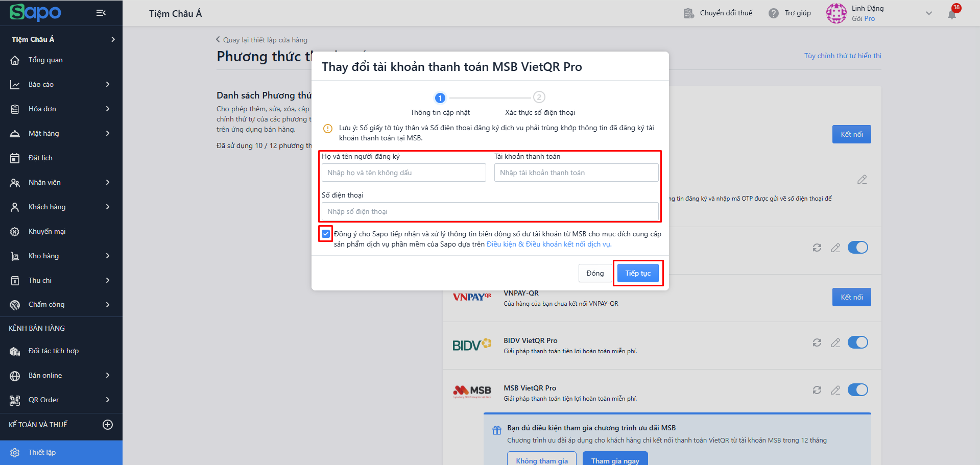Click the Báo cáo chart icon
Screen dimensions: 980x465
(15, 85)
